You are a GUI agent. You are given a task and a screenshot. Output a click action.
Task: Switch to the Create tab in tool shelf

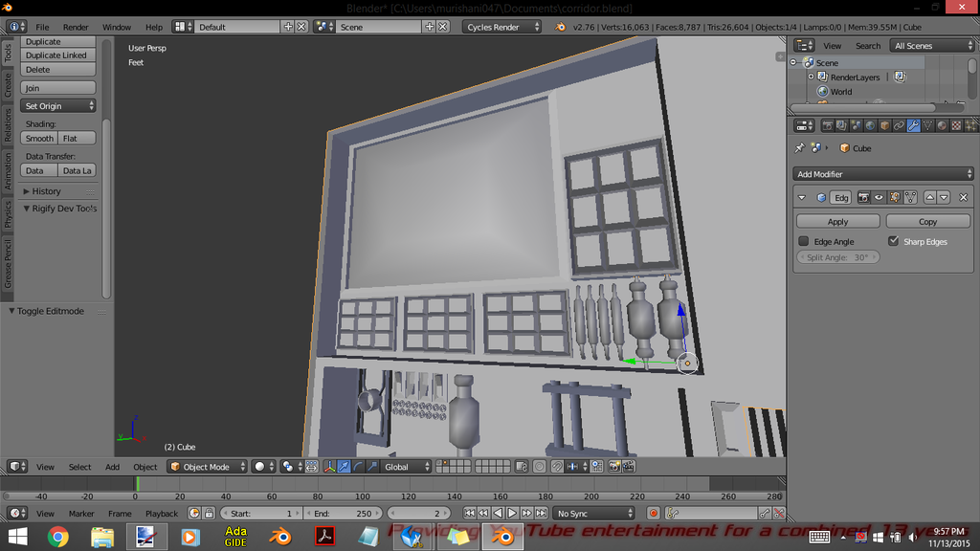tap(8, 84)
